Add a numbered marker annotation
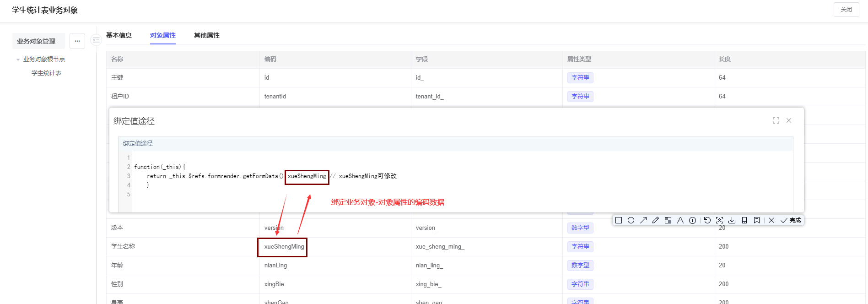 click(x=693, y=220)
